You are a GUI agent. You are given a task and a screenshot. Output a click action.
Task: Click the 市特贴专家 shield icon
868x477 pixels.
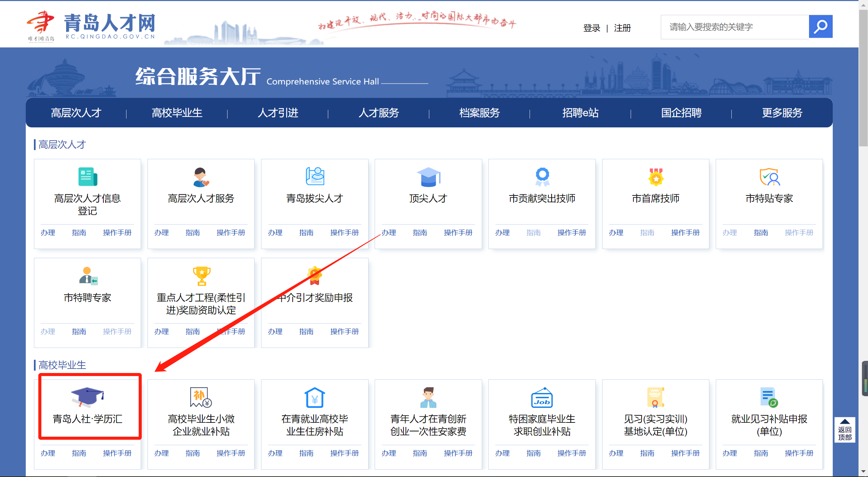pyautogui.click(x=769, y=177)
